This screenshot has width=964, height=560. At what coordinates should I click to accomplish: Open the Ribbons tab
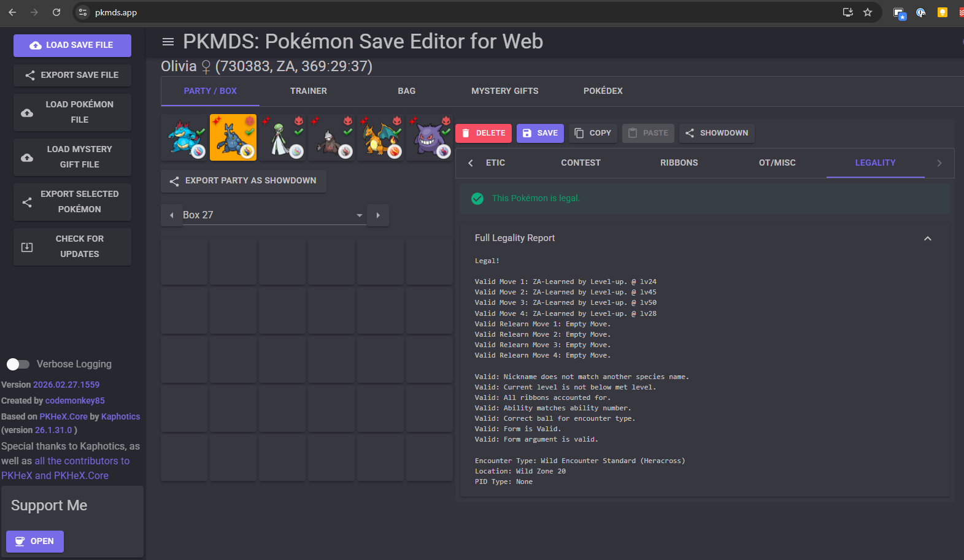pos(679,163)
